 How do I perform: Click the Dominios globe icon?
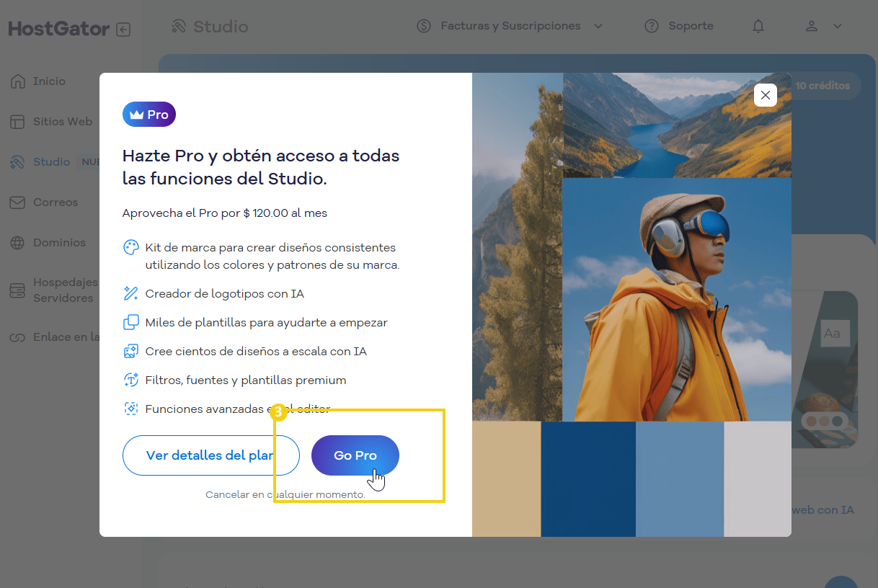pyautogui.click(x=17, y=243)
